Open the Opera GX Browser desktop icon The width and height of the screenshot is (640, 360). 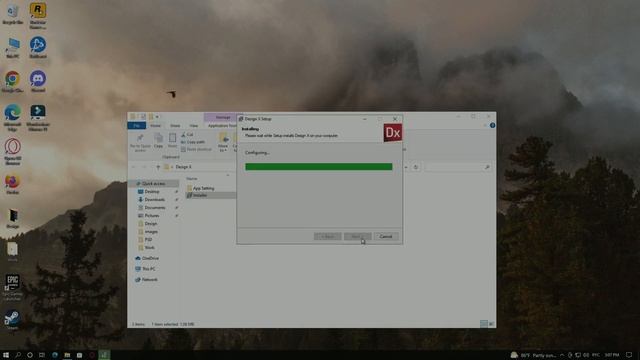13,152
